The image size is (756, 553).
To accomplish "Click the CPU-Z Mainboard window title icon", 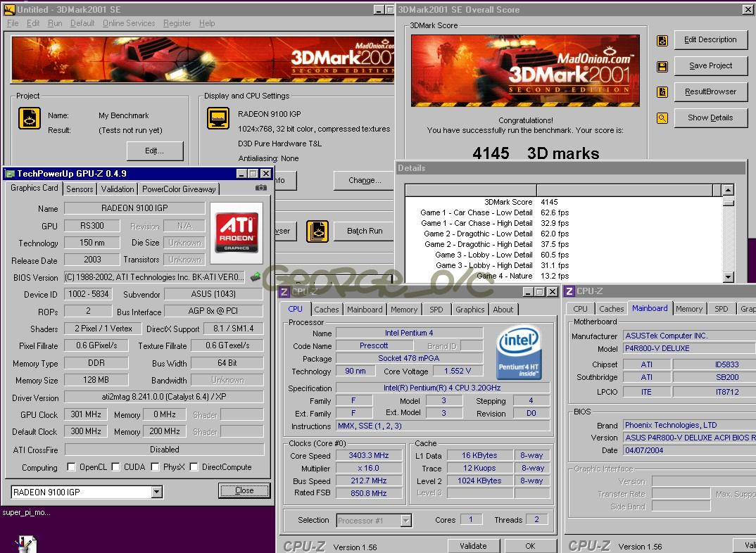I will 569,291.
